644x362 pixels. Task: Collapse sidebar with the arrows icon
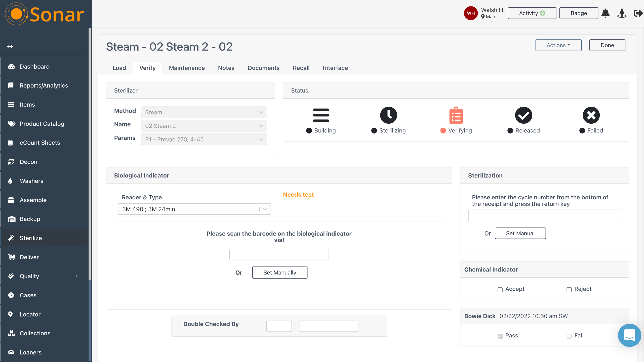pos(10,47)
